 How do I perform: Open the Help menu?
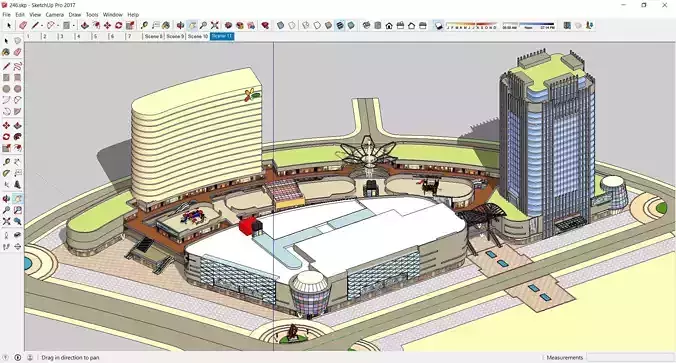(x=133, y=15)
